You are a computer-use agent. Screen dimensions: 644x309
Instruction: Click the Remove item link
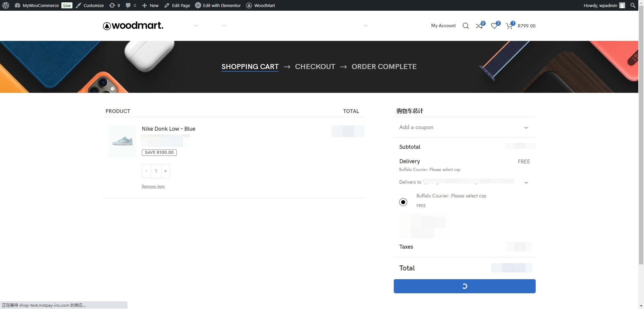[153, 186]
